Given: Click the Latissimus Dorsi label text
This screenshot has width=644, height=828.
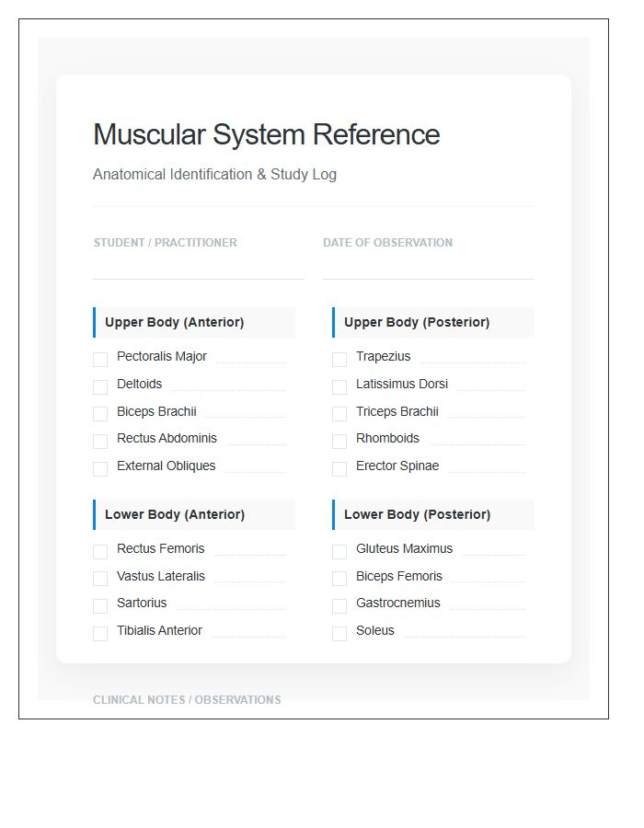Looking at the screenshot, I should (x=402, y=384).
